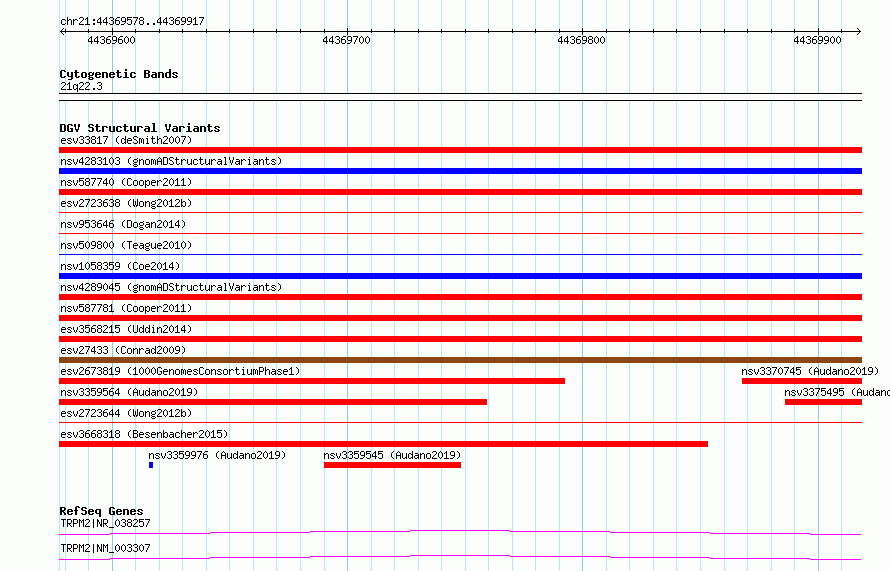Open the TRPM2|NR_038257 transcript label
This screenshot has height=571, width=890.
click(x=105, y=523)
